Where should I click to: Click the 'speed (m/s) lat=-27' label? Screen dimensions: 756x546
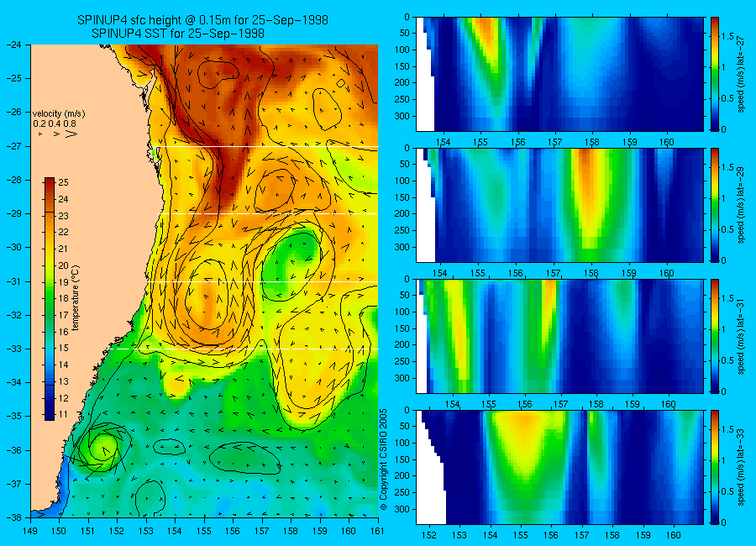(741, 74)
